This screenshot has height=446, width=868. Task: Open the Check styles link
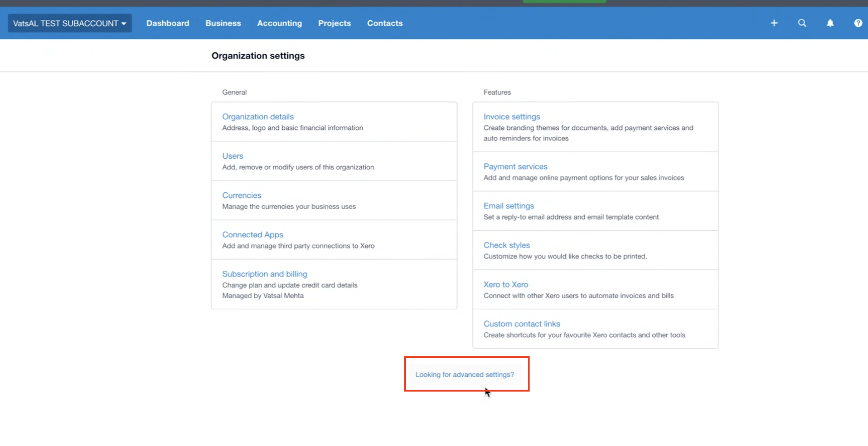(x=506, y=245)
